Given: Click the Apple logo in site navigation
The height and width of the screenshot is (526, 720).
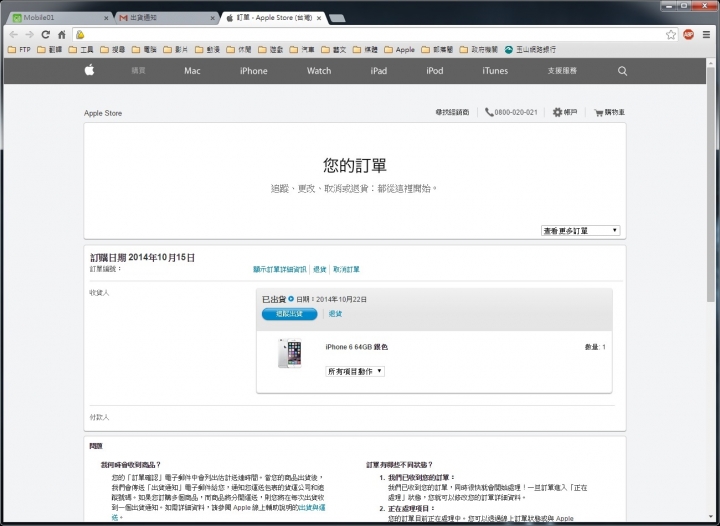Looking at the screenshot, I should (90, 70).
